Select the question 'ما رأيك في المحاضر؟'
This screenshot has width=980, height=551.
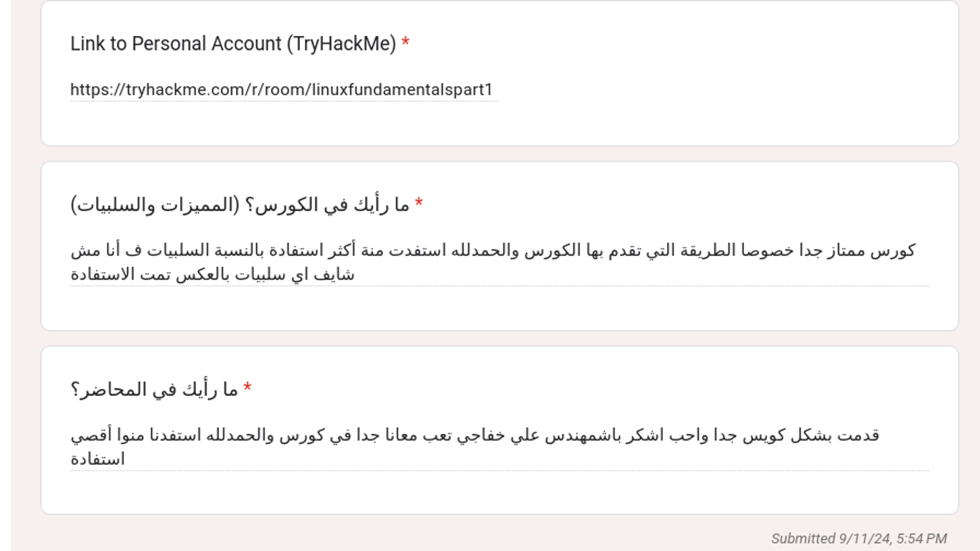tap(154, 390)
